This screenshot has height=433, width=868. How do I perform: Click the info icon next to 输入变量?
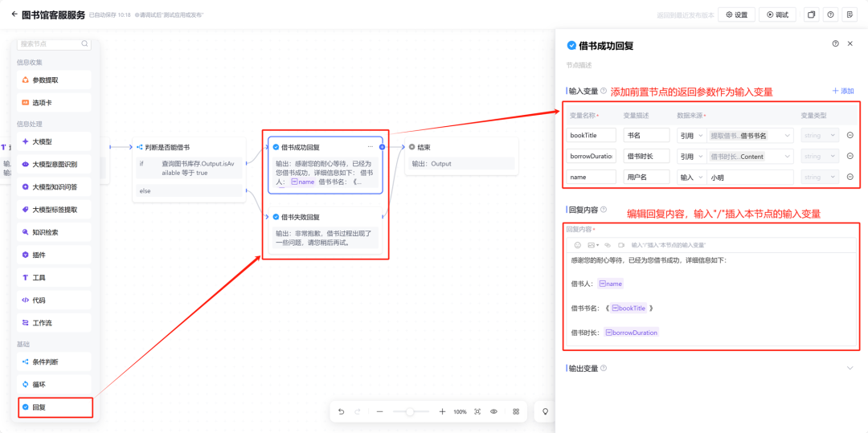click(x=604, y=91)
